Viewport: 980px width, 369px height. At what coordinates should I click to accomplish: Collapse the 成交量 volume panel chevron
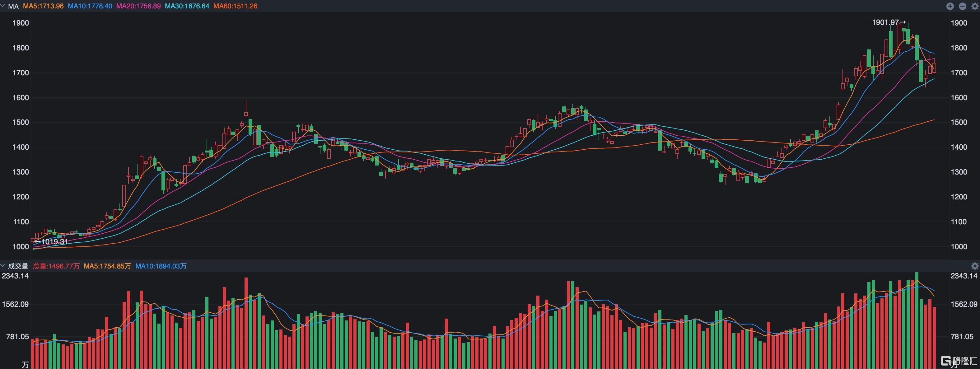tap(3, 266)
